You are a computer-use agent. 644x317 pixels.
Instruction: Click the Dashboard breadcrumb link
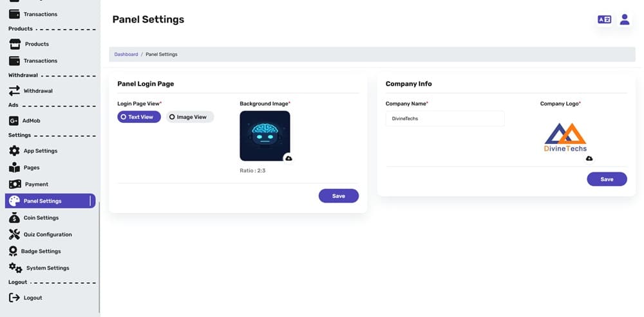(x=126, y=55)
